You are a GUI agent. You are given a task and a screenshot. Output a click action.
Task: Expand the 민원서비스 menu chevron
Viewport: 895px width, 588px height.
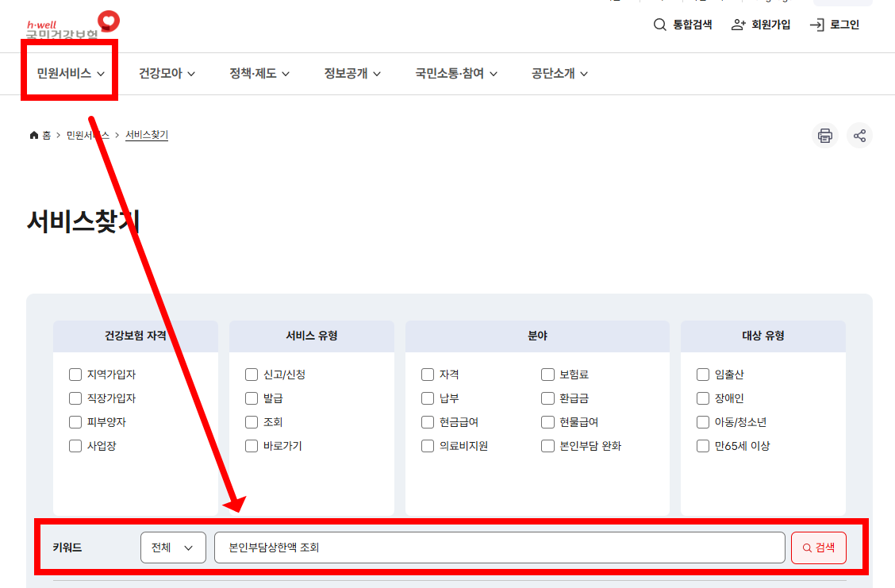(x=101, y=73)
